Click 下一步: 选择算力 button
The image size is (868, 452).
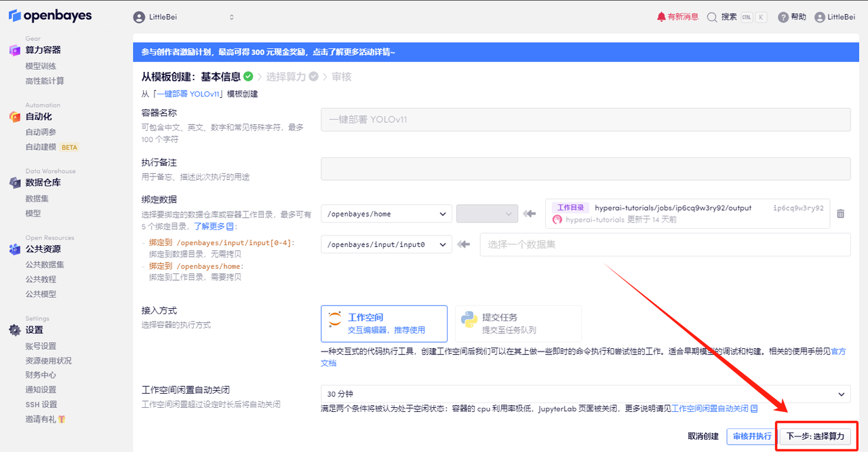tap(814, 436)
